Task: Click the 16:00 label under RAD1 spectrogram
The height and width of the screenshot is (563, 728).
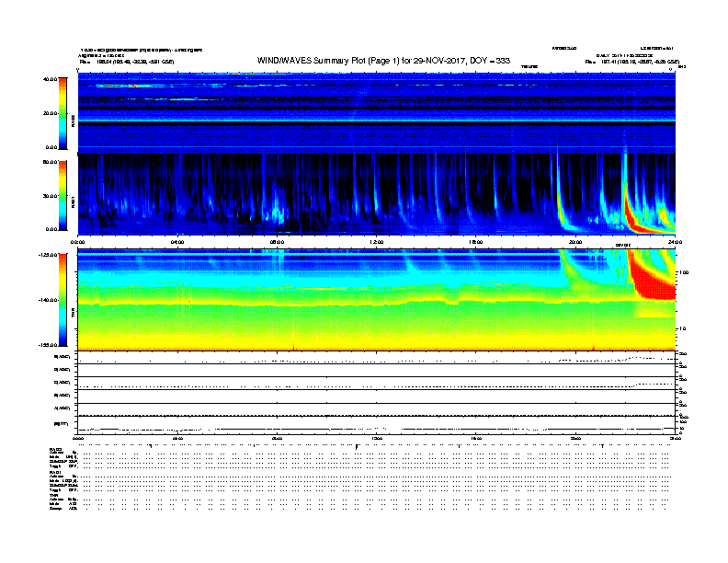Action: pos(476,242)
